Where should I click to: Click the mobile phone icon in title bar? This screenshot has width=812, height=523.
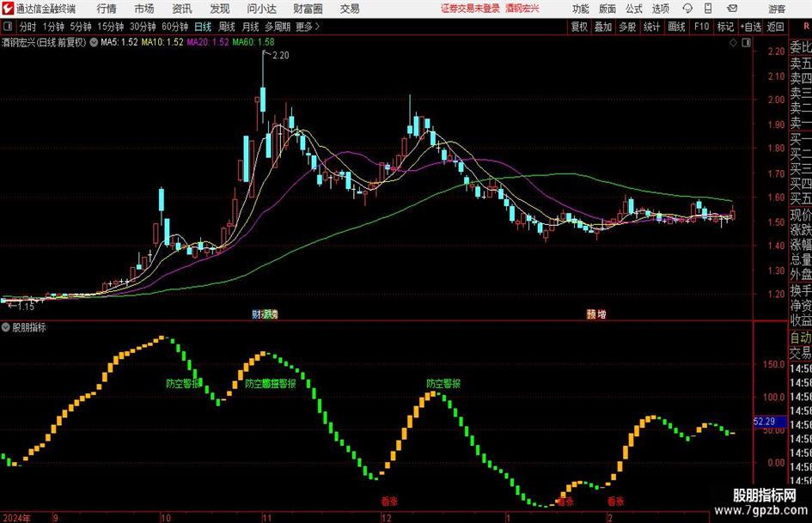708,9
